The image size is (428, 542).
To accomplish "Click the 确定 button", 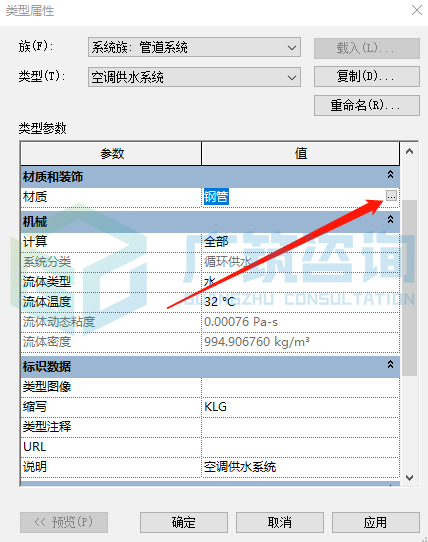I will 184,522.
